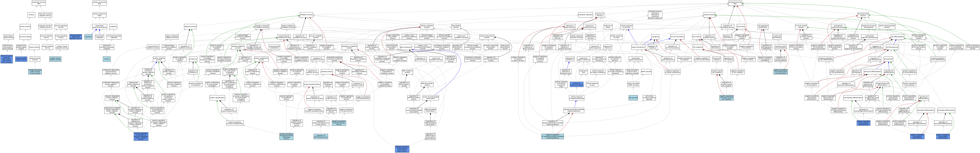Screen dimensions: 980x153
Task: Select the 'catabolic process' node
Action: pos(190,27)
